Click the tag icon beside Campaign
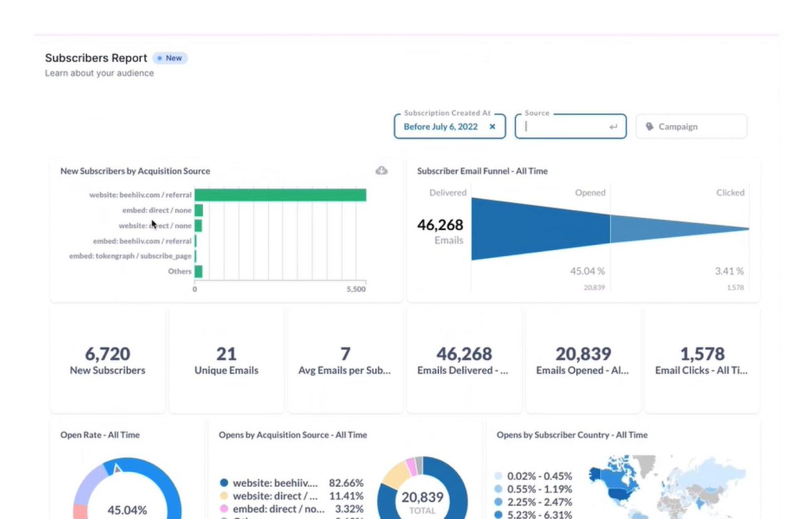 [649, 126]
